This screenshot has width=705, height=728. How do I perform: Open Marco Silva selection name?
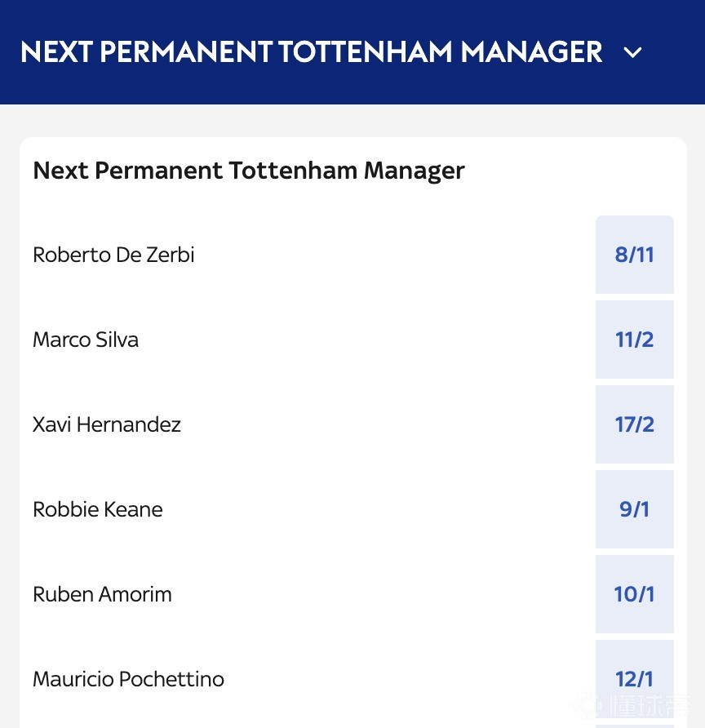coord(86,340)
